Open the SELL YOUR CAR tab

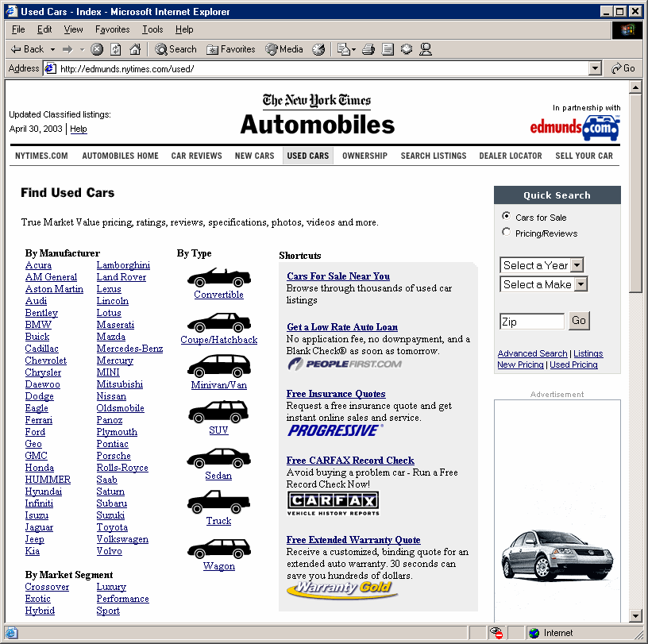tap(584, 156)
